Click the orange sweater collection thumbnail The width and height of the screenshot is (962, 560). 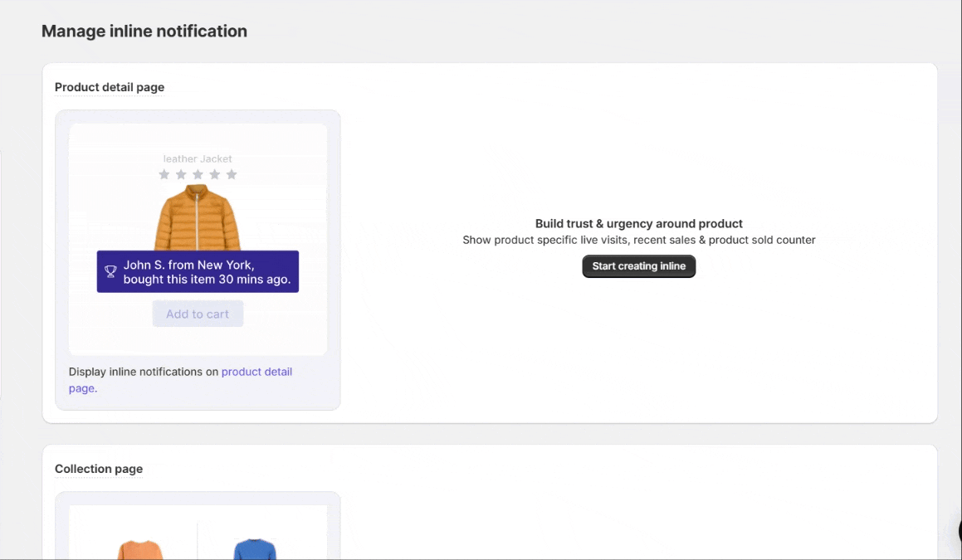pyautogui.click(x=140, y=549)
